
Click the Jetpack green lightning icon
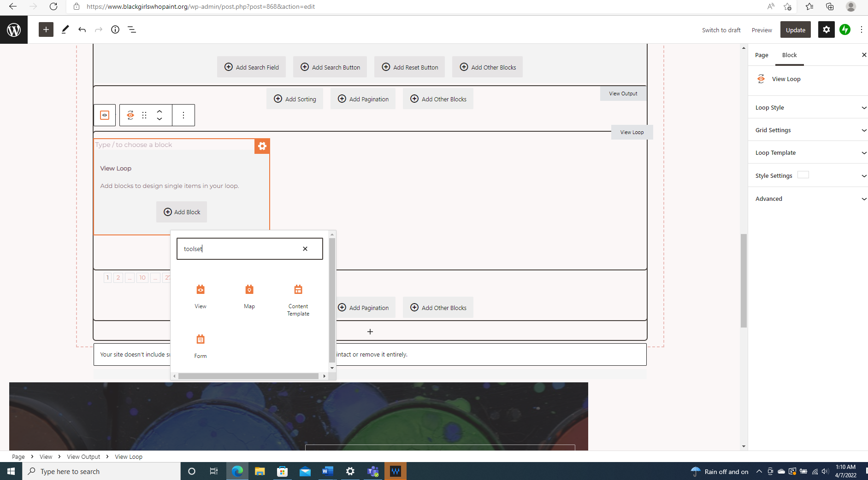844,29
